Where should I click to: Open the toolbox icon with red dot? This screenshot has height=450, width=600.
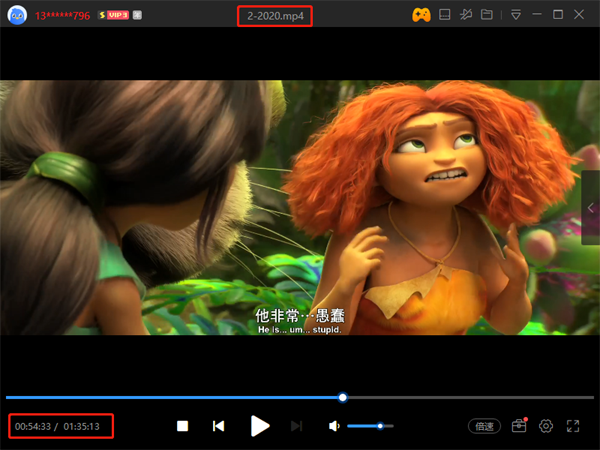tap(518, 426)
